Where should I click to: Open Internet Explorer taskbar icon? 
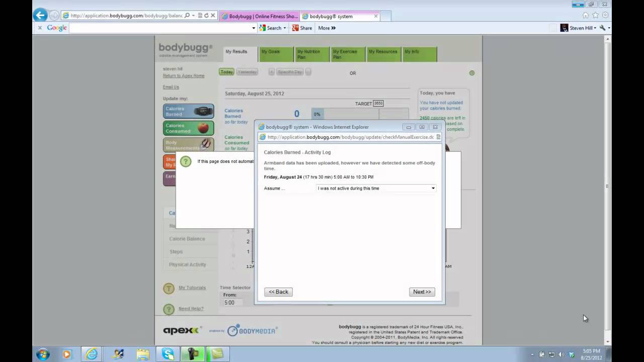[x=92, y=354]
